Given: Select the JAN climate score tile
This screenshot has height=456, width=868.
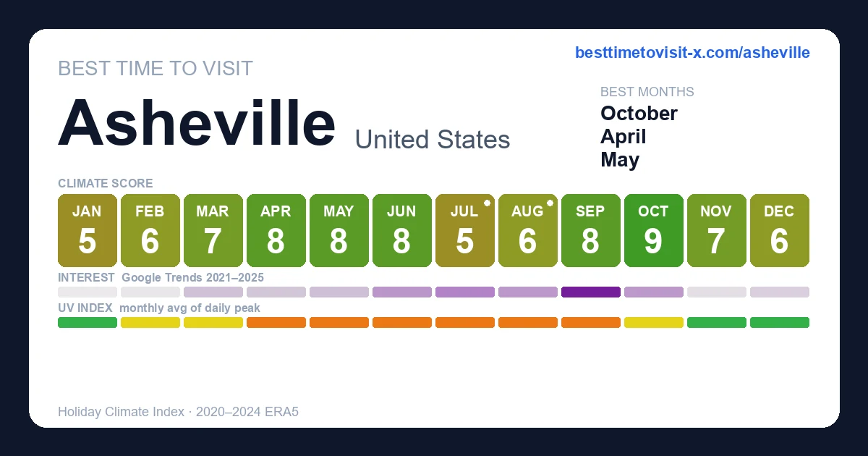Looking at the screenshot, I should tap(88, 230).
